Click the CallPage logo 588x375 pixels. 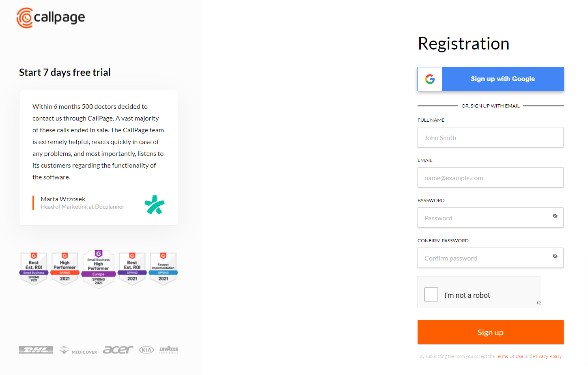pos(51,18)
